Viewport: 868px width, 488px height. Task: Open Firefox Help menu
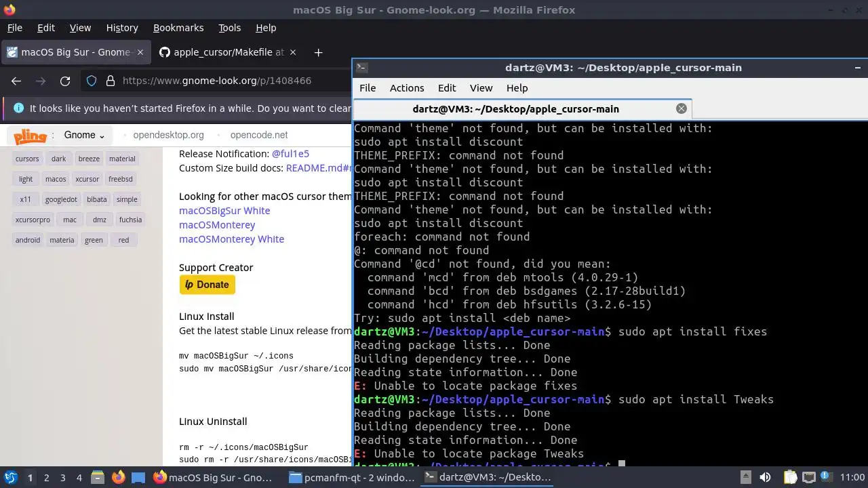click(266, 28)
